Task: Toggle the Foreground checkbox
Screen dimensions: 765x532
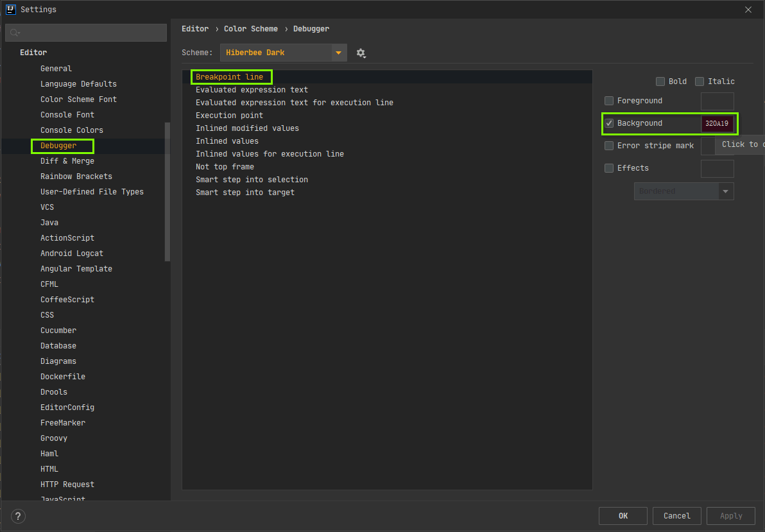Action: tap(609, 101)
